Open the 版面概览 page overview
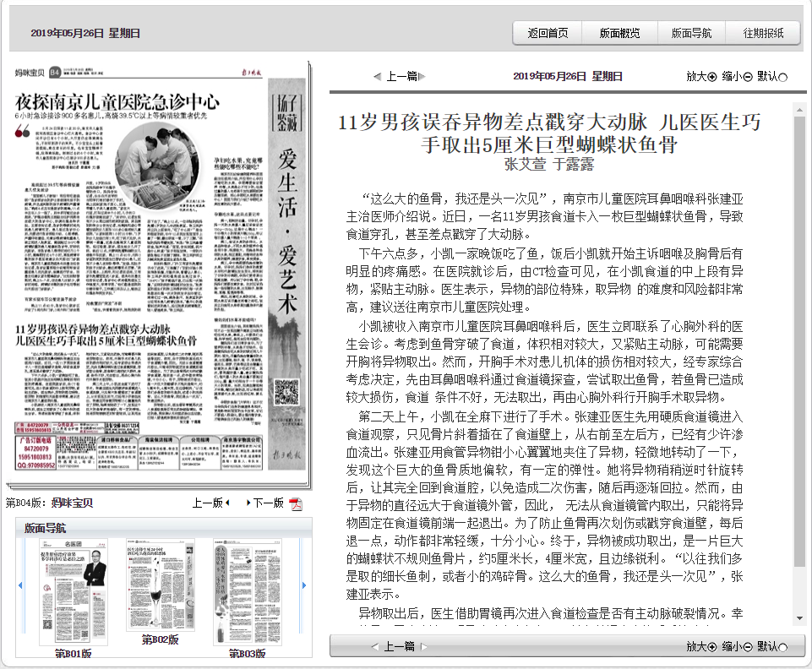812x669 pixels. pos(622,32)
